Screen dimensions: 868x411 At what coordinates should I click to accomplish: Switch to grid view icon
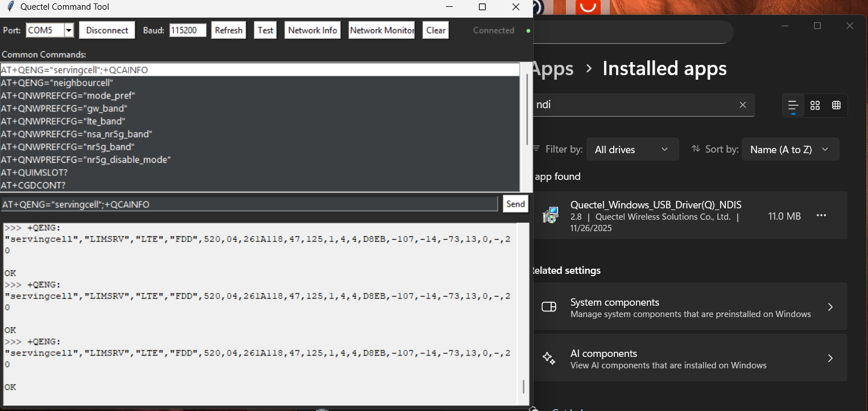click(815, 105)
